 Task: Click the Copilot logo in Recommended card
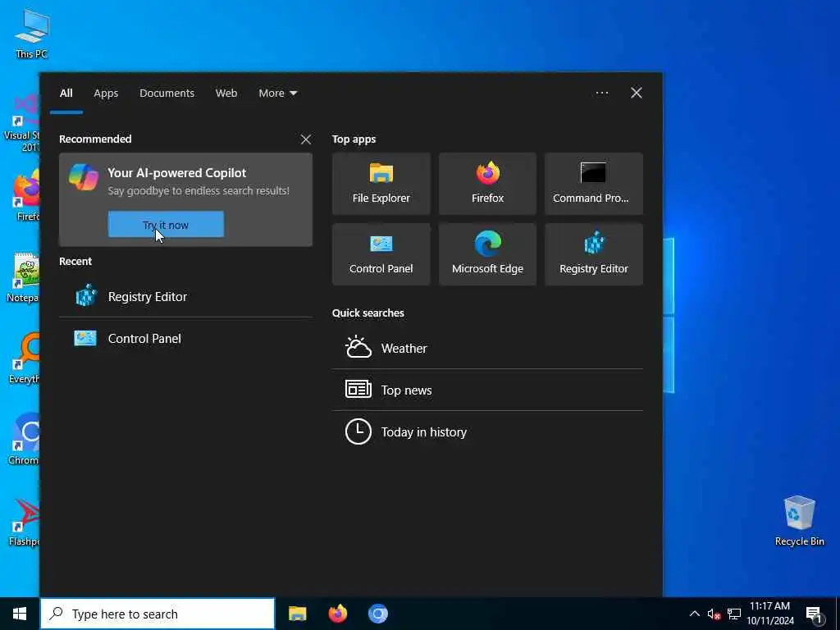pos(84,177)
